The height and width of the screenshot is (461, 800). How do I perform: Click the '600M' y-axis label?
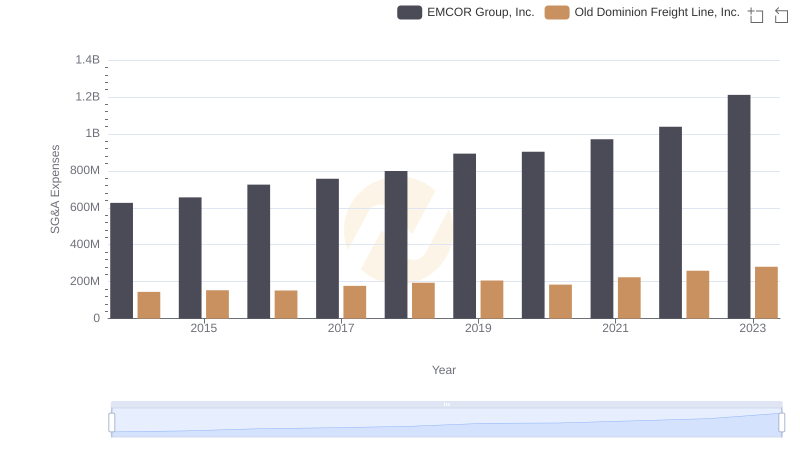pyautogui.click(x=85, y=208)
